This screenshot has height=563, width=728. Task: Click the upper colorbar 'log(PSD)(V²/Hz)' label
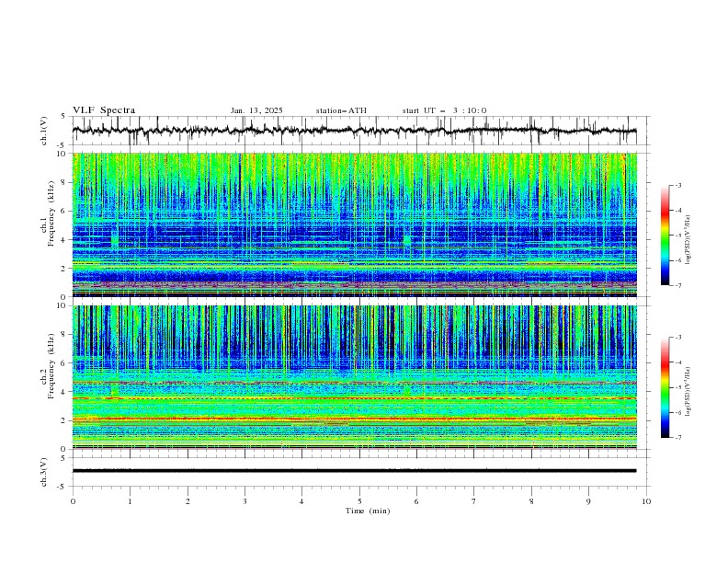688,240
